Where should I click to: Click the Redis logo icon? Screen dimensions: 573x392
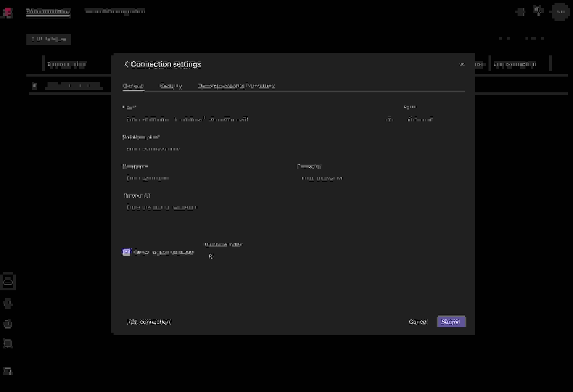click(x=8, y=12)
